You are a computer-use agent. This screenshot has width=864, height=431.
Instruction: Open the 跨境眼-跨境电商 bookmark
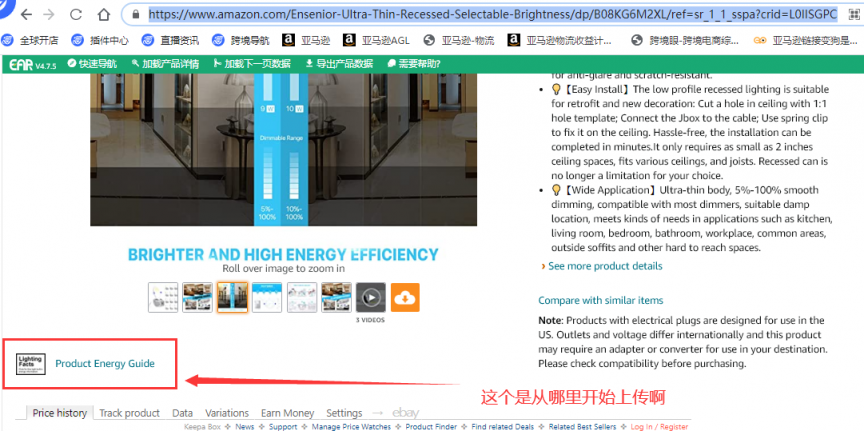(685, 40)
